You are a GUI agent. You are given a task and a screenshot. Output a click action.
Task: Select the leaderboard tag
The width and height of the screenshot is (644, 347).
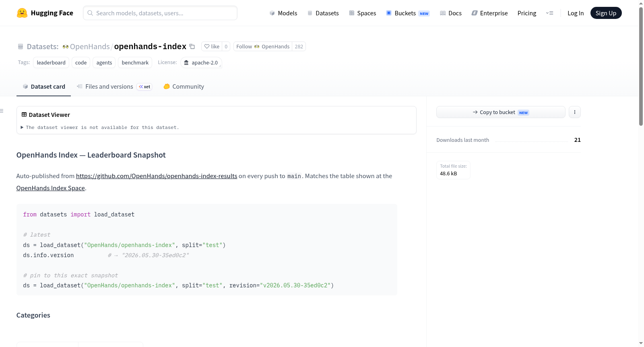tap(51, 62)
